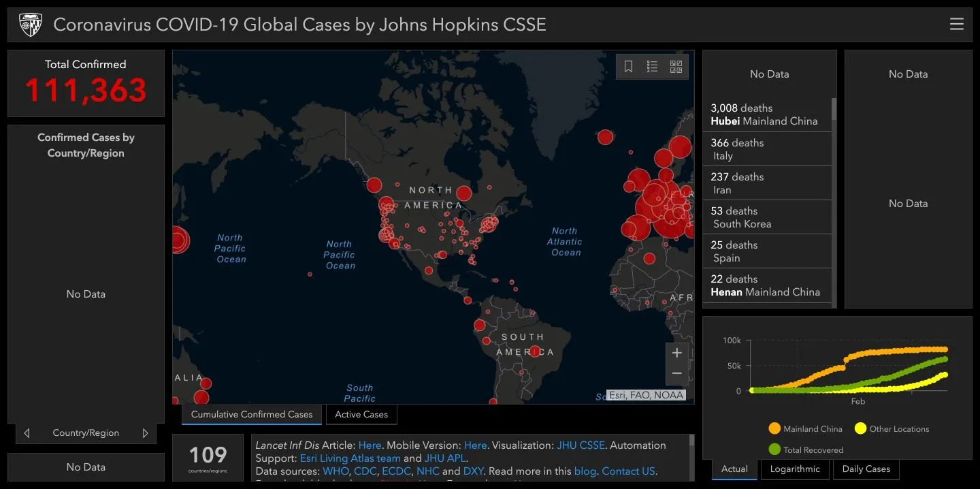Select the Logarithmic chart tab
Image resolution: width=980 pixels, height=489 pixels.
pyautogui.click(x=796, y=469)
